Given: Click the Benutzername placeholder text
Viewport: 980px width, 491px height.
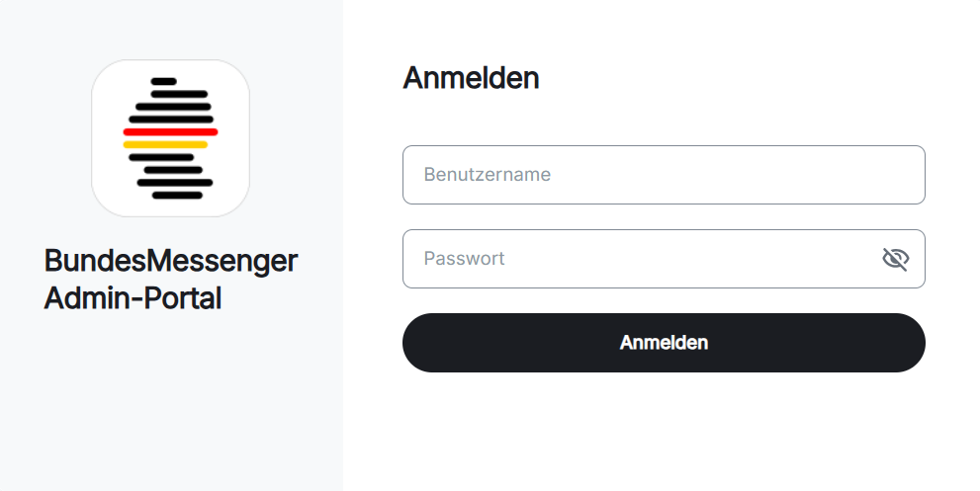Looking at the screenshot, I should (x=488, y=175).
